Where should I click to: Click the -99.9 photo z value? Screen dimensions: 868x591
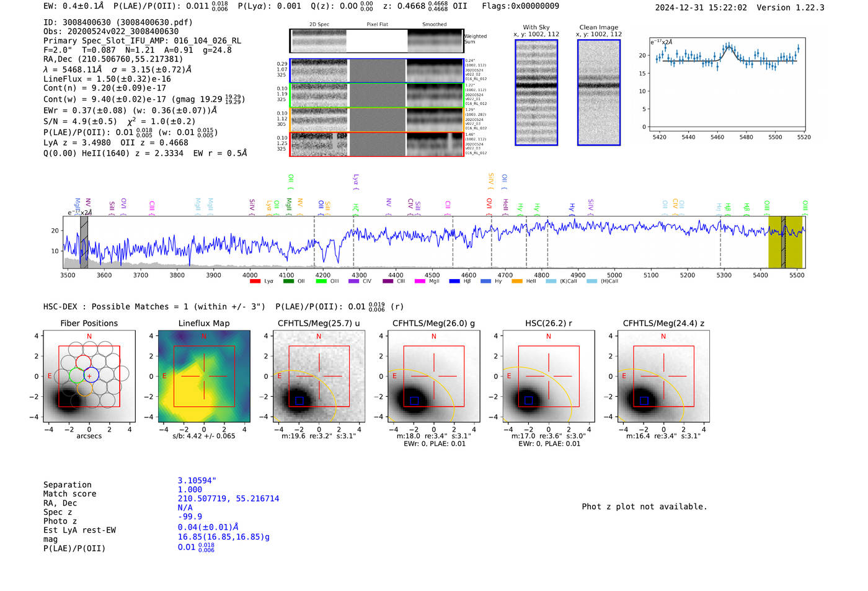[190, 517]
